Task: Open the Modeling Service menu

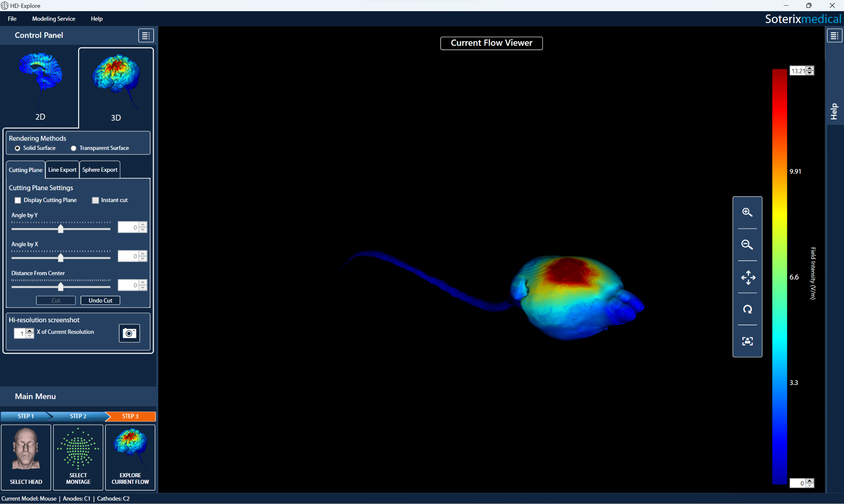Action: pos(54,19)
